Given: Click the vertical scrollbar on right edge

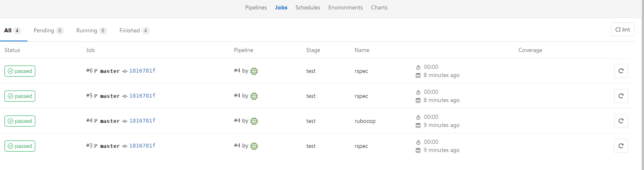Looking at the screenshot, I should point(642,85).
